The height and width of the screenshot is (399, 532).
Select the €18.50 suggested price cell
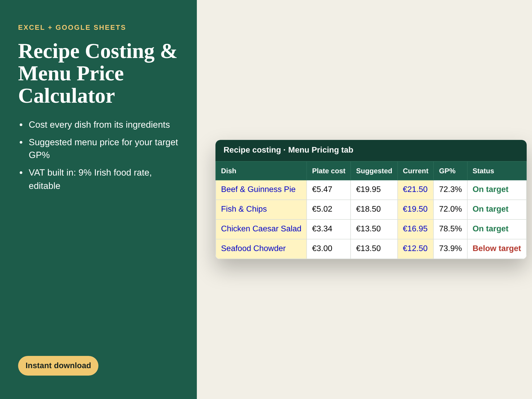pos(374,210)
